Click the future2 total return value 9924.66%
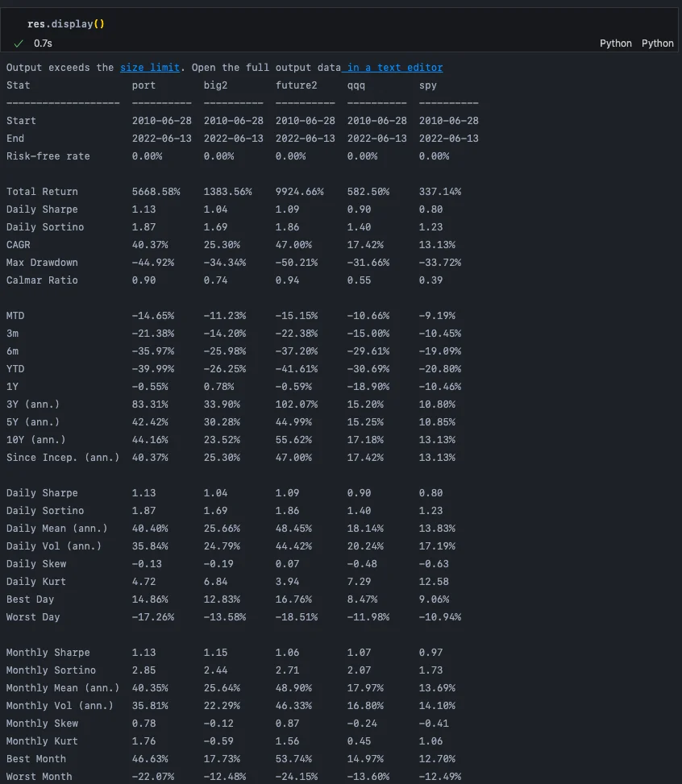The height and width of the screenshot is (784, 682). click(300, 192)
